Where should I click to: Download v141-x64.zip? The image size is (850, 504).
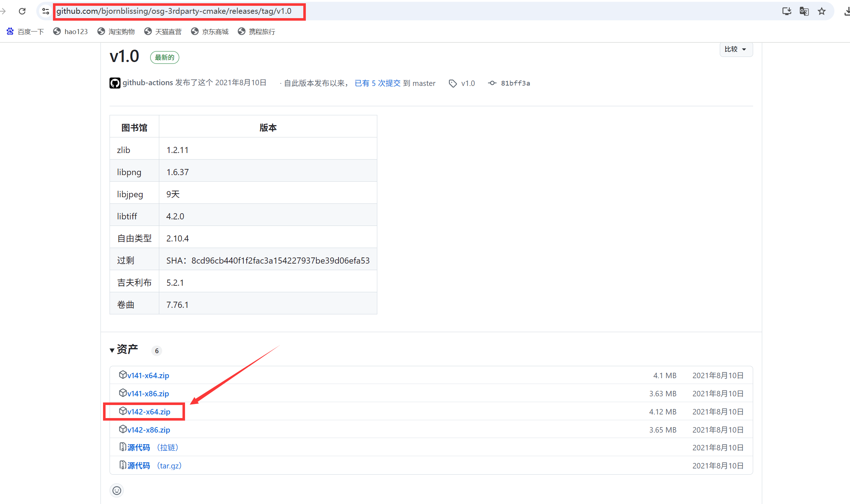click(148, 375)
